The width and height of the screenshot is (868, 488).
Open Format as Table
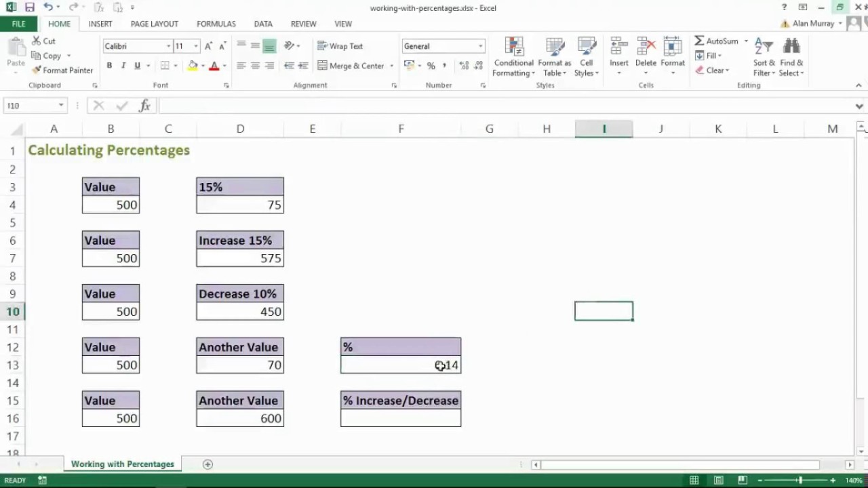[x=555, y=58]
